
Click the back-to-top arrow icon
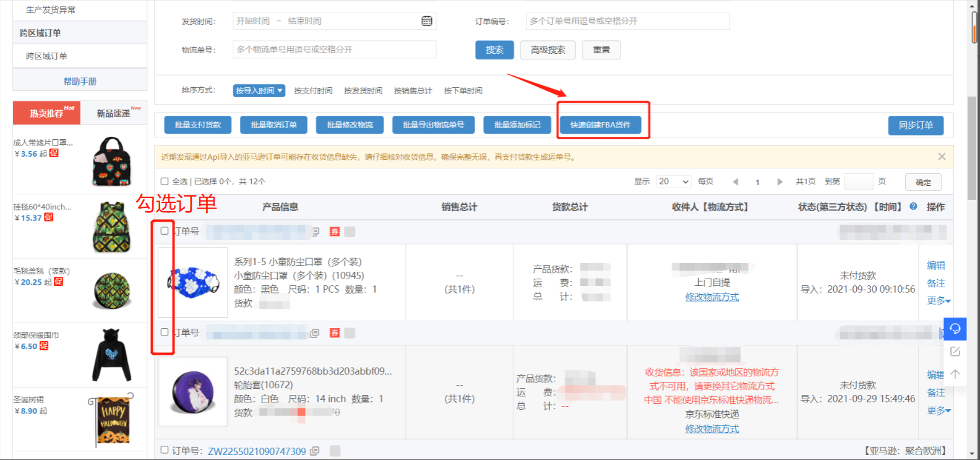pyautogui.click(x=955, y=374)
